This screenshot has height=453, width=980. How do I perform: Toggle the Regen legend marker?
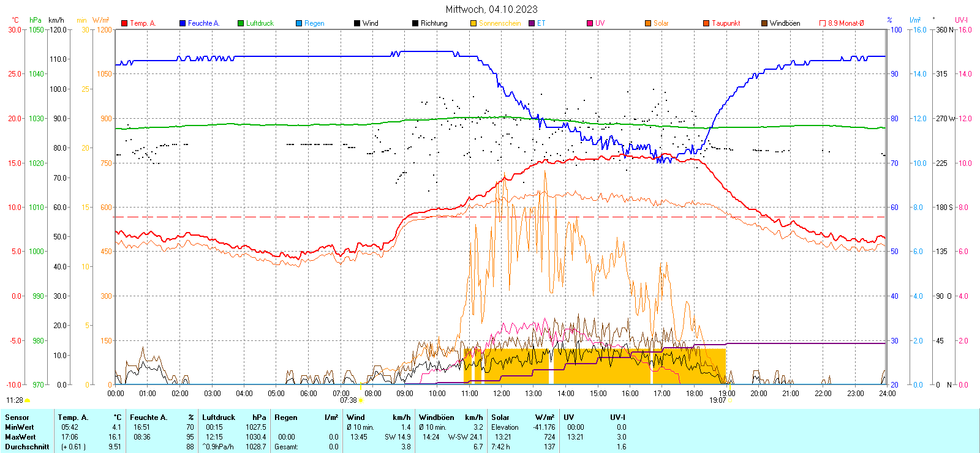pyautogui.click(x=299, y=23)
